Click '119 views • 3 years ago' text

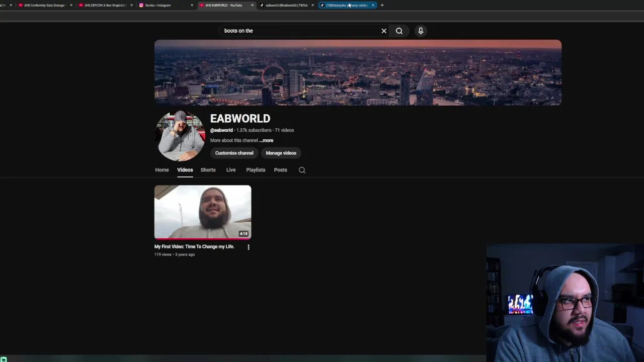tap(175, 254)
